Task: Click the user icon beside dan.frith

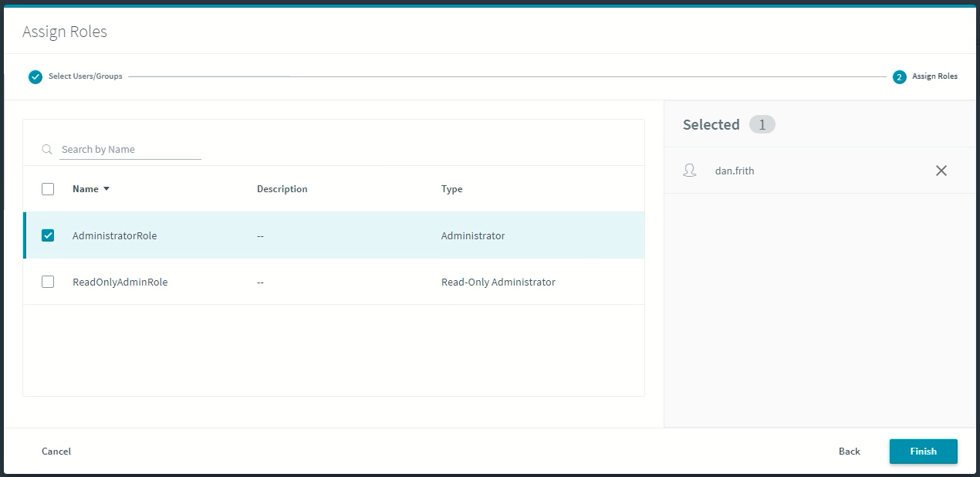Action: (690, 171)
